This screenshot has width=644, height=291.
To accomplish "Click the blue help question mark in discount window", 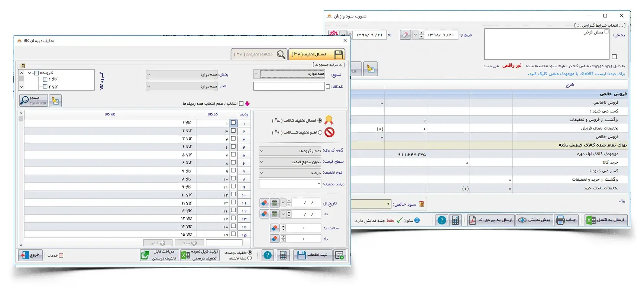I will (x=268, y=255).
